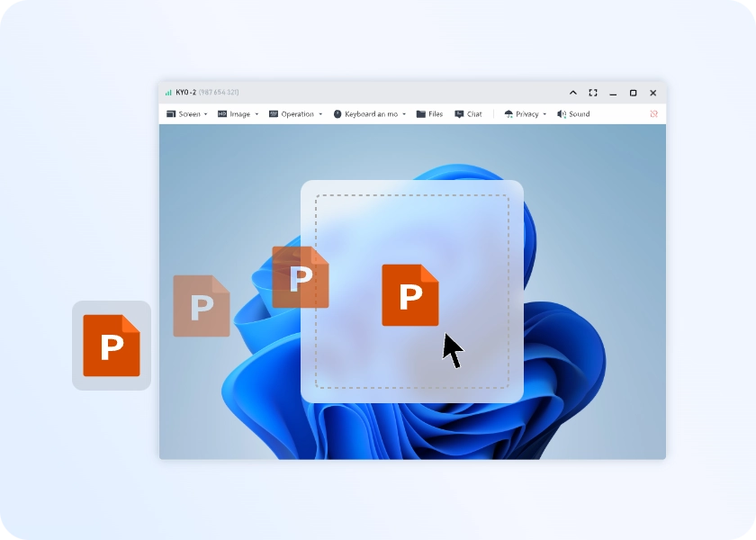Collapse the toolbar with the up chevron
This screenshot has height=540, width=756.
coord(572,93)
